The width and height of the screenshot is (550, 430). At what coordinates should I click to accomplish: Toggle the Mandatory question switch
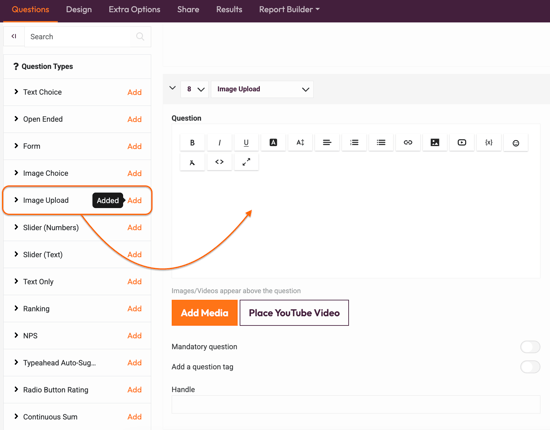(x=530, y=347)
